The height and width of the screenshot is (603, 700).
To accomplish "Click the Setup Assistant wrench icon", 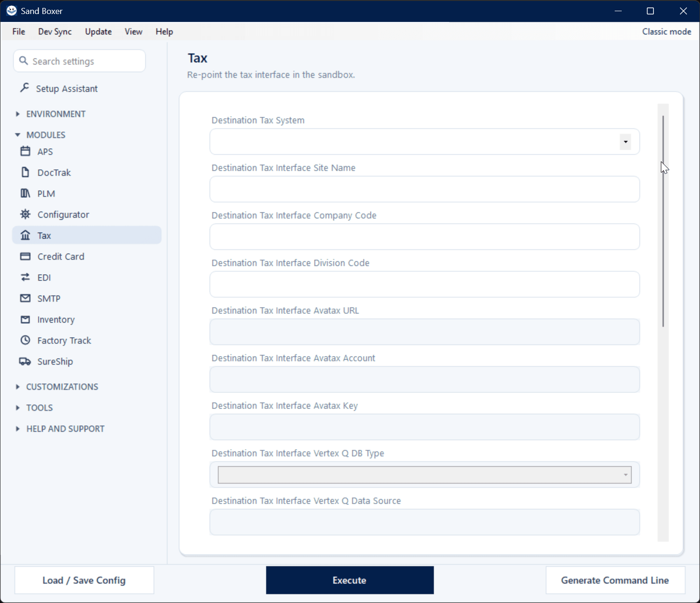I will 25,88.
